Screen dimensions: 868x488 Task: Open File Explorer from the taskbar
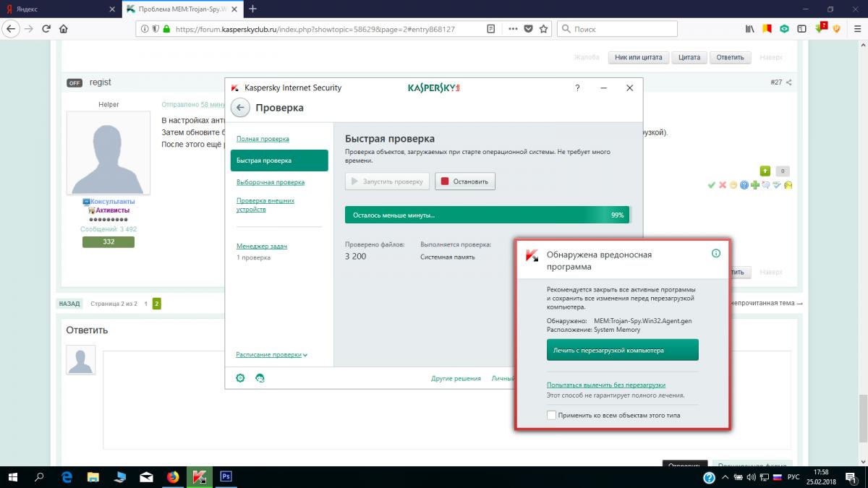[93, 476]
